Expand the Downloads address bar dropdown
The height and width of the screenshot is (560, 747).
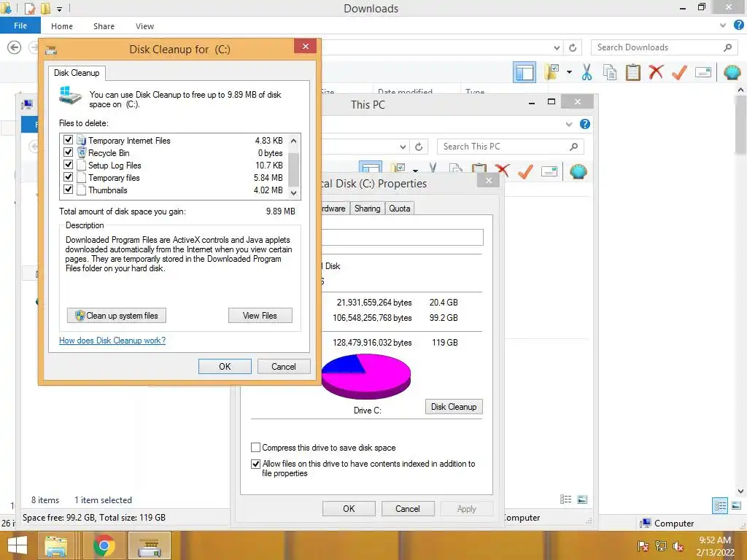557,47
